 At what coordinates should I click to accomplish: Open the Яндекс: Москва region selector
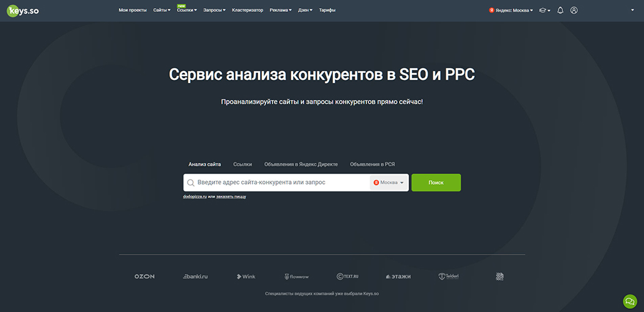[x=511, y=10]
